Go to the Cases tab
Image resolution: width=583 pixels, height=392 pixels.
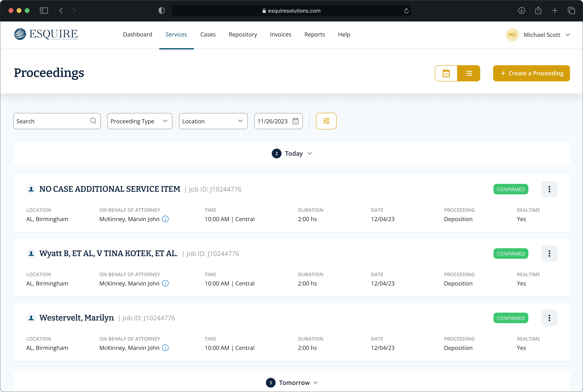pos(208,34)
